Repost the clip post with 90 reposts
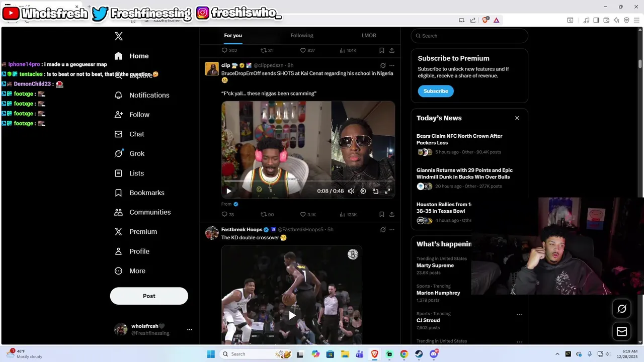This screenshot has width=644, height=362. [267, 214]
